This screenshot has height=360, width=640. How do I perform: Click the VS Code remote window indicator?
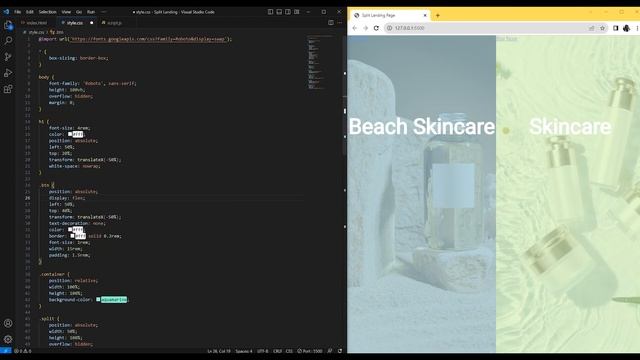pos(5,351)
